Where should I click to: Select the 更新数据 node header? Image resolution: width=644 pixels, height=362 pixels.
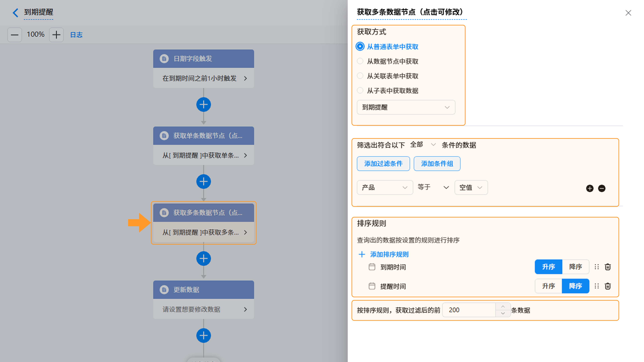point(203,290)
